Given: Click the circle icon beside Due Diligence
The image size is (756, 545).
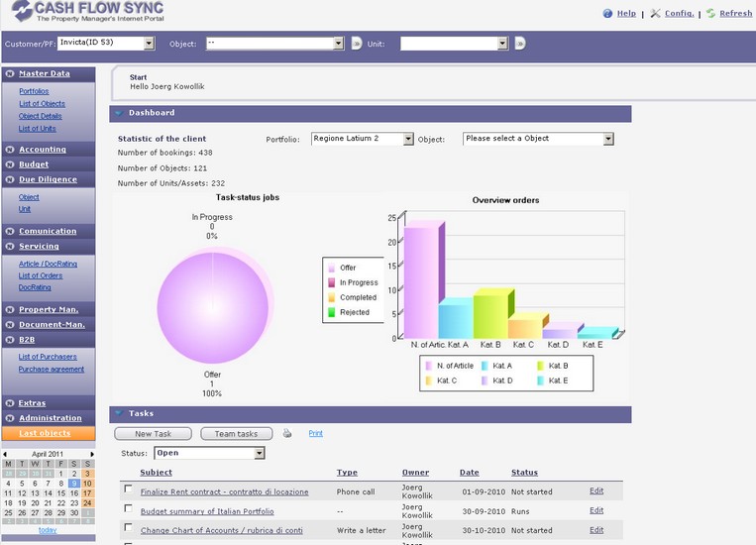Looking at the screenshot, I should (10, 179).
